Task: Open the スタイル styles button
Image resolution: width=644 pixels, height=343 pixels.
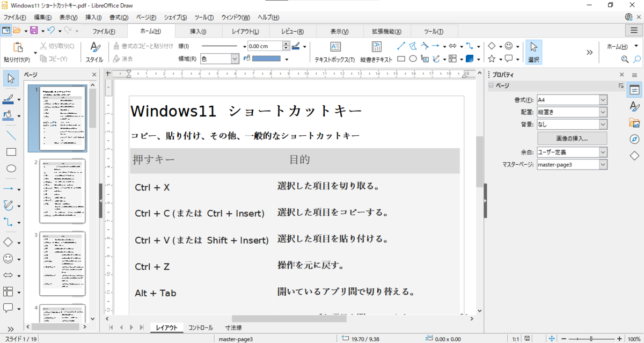Action: (94, 53)
